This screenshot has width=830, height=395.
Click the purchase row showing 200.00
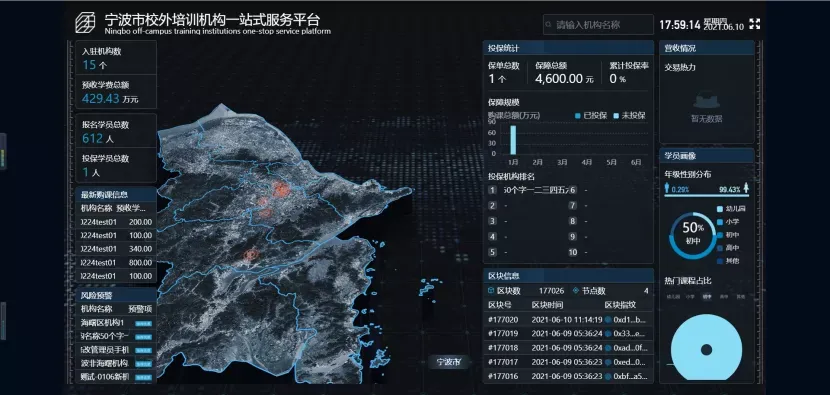click(x=116, y=222)
